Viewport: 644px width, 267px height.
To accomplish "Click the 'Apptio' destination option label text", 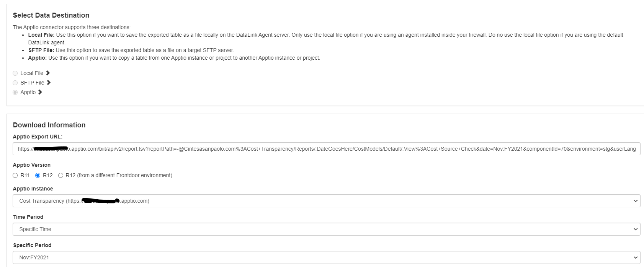I will click(28, 93).
